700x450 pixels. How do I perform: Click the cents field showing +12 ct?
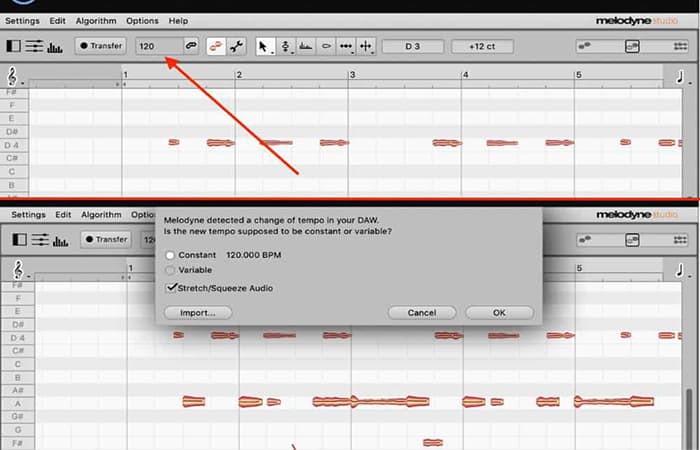click(x=482, y=46)
